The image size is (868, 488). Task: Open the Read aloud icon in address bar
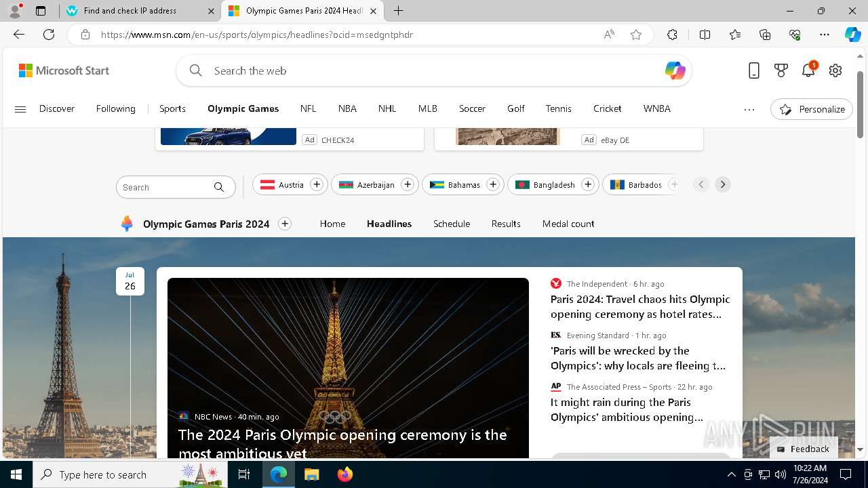(609, 35)
